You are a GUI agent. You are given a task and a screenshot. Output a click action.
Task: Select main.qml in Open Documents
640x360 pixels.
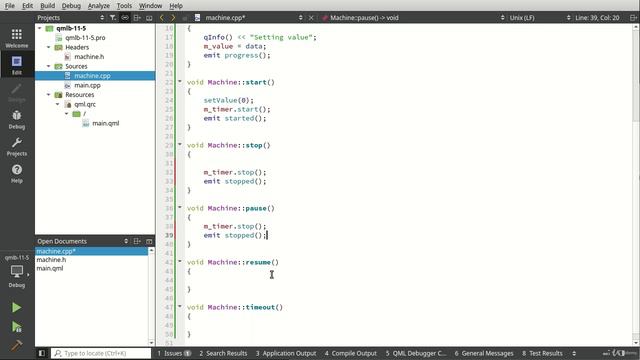(x=50, y=268)
